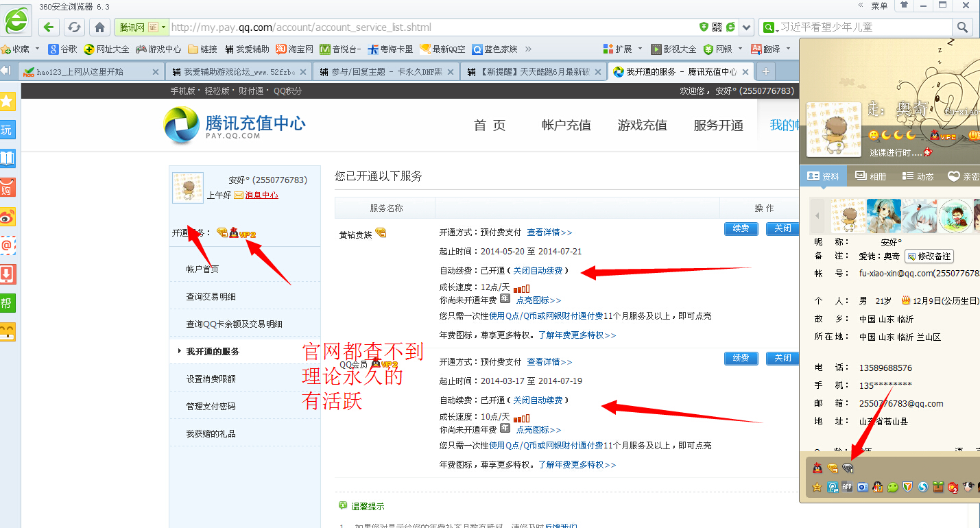
Task: Click the red penguin member icon in QQ panel
Action: click(817, 468)
